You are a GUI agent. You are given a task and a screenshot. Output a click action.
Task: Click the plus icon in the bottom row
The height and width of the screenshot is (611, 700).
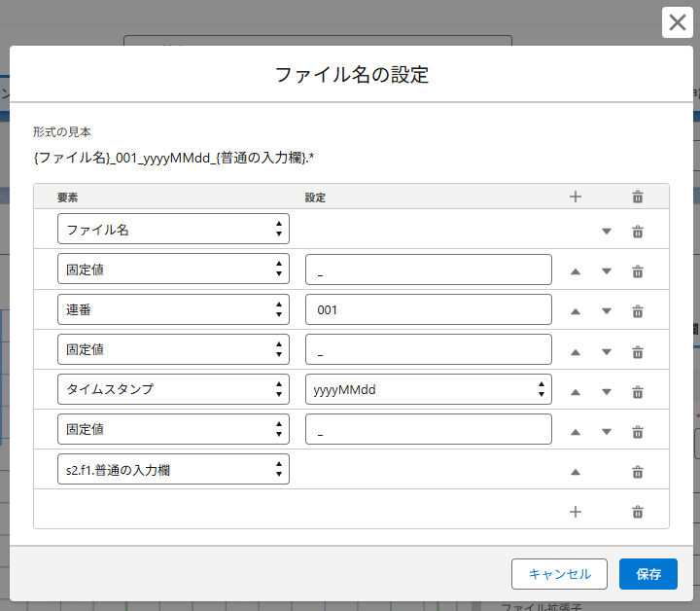[x=575, y=512]
